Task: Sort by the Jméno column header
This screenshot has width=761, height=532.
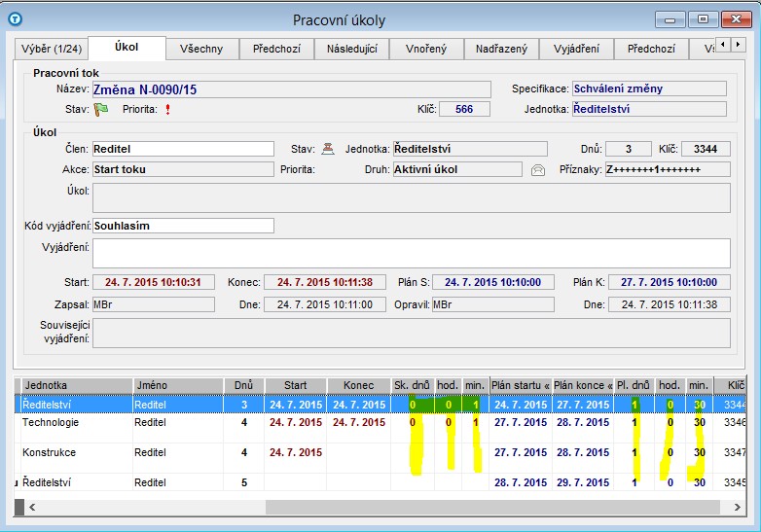Action: point(178,385)
